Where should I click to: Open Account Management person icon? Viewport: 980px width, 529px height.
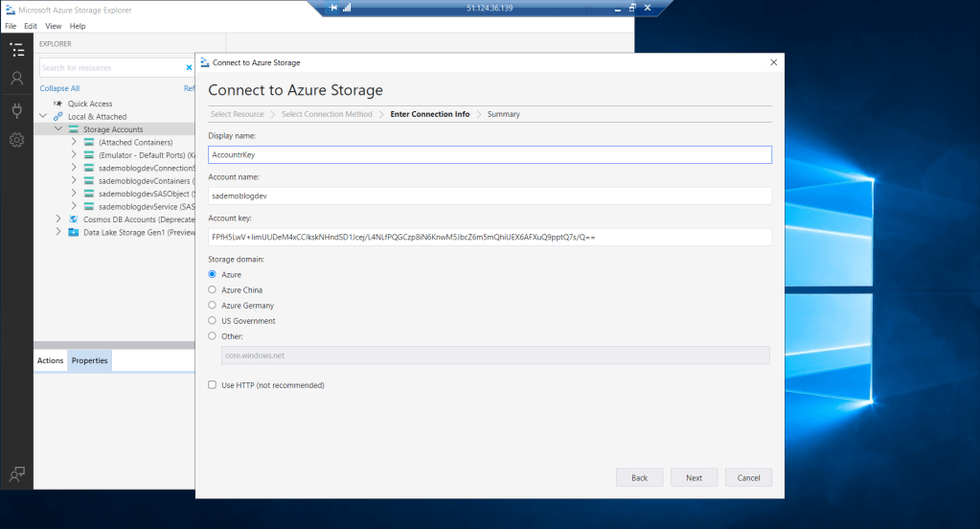pos(16,79)
